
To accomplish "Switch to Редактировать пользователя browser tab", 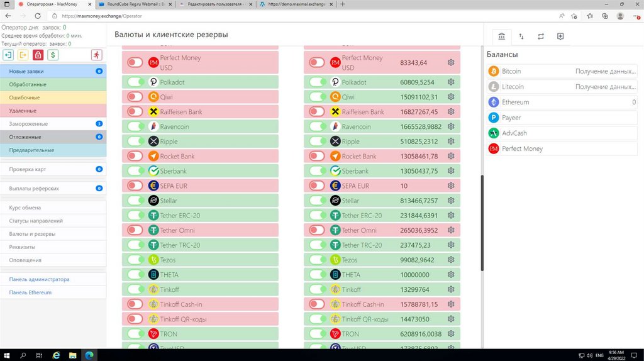I will pos(216,4).
